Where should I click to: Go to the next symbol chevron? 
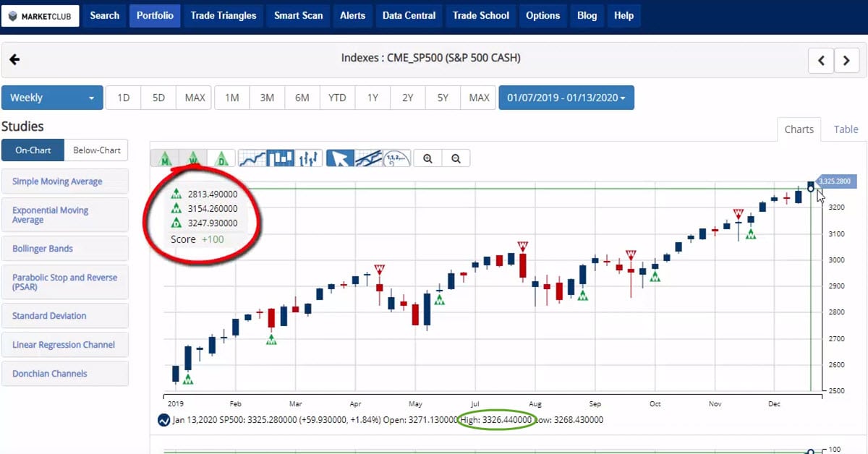tap(846, 61)
